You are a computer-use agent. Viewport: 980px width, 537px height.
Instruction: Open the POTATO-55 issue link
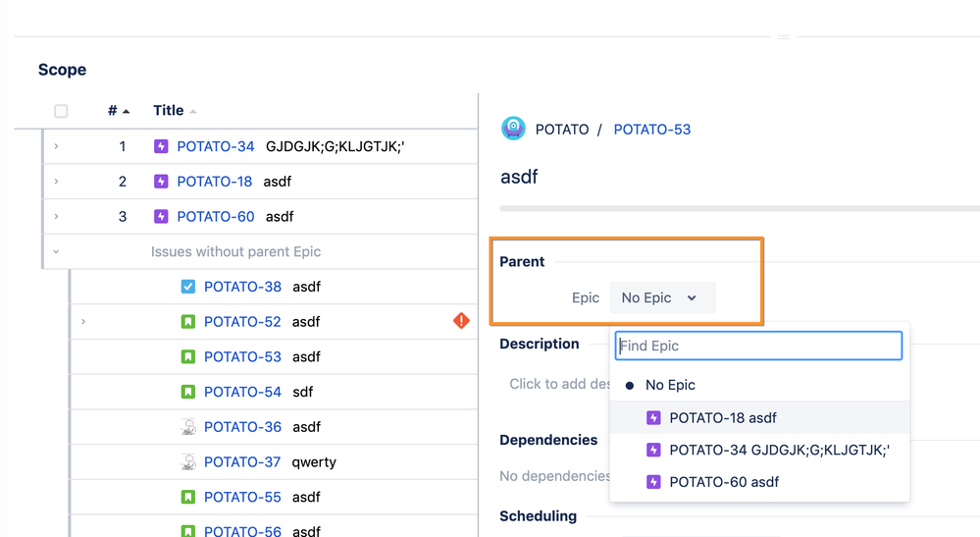[x=242, y=497]
